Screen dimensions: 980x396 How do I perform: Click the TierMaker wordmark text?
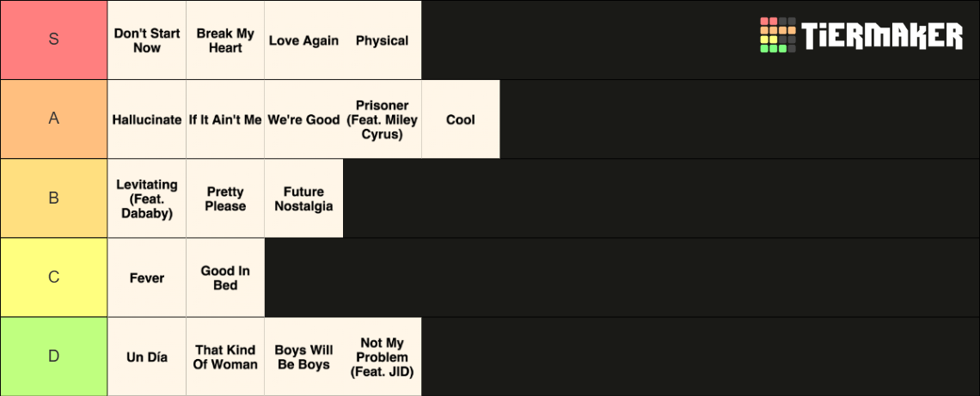[x=882, y=35]
